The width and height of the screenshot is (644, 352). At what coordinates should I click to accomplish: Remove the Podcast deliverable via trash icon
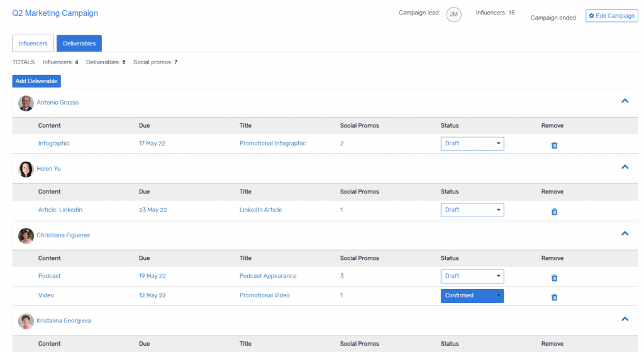[554, 278]
